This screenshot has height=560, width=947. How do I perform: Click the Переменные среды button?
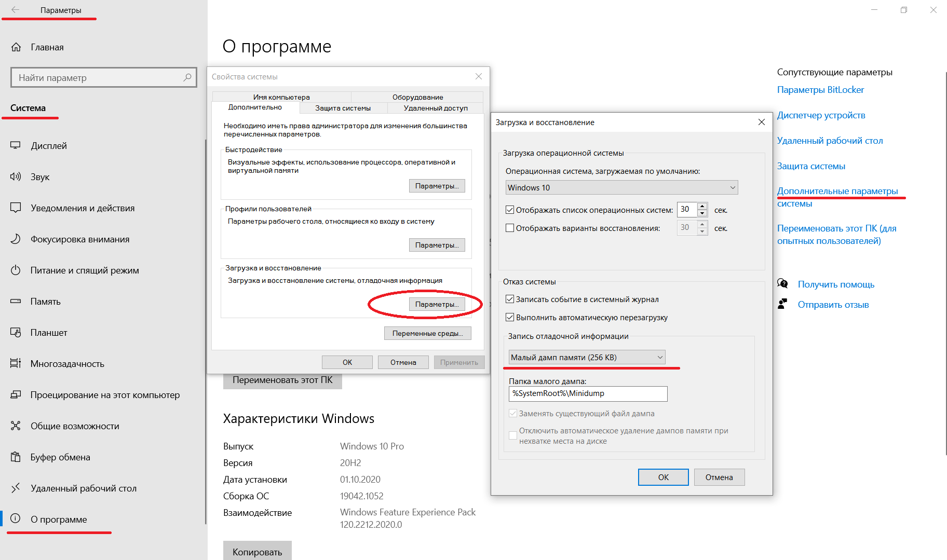click(428, 333)
